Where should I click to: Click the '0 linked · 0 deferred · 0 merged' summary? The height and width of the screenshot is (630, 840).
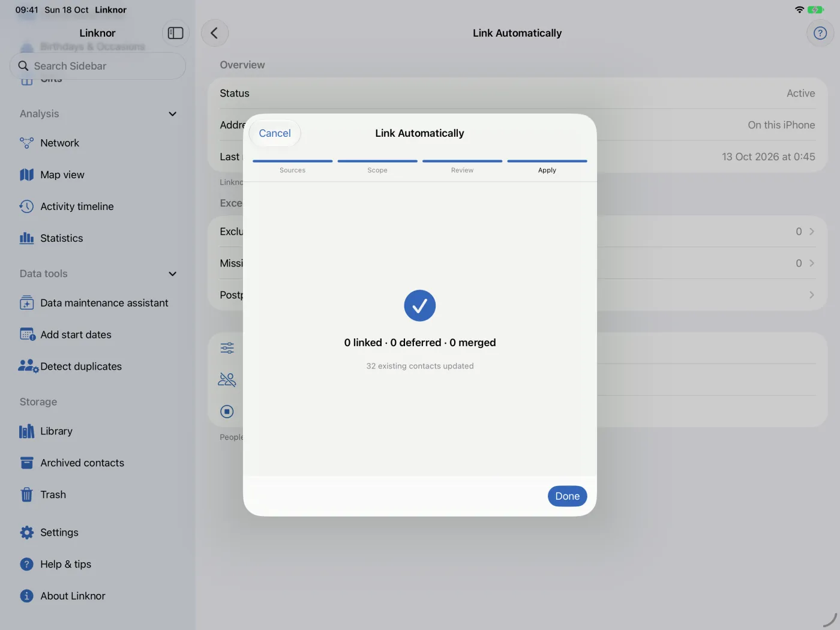pos(420,343)
